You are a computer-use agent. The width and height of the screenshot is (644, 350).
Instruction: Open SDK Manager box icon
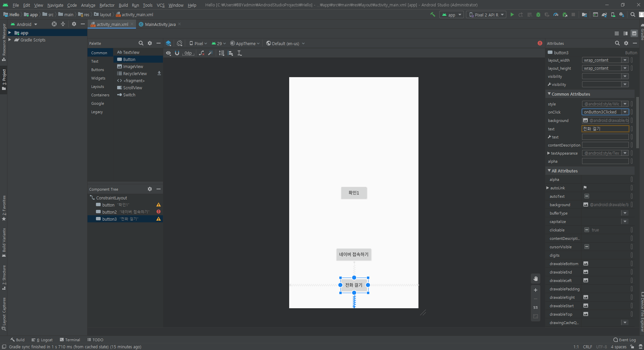coord(622,14)
